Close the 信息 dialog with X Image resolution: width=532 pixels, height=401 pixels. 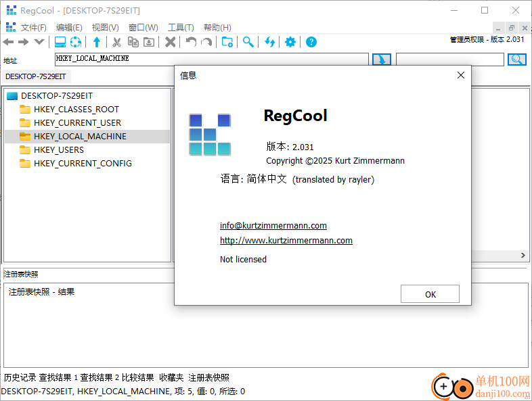[x=461, y=75]
